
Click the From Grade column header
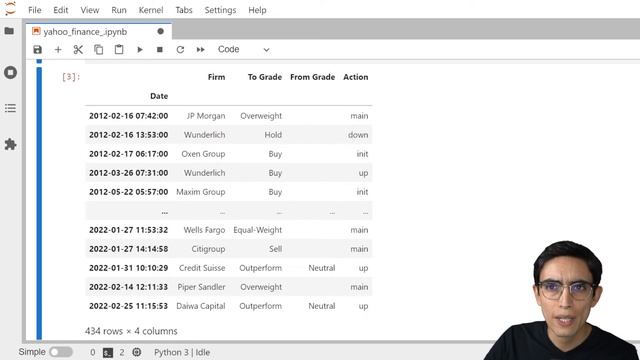[312, 77]
